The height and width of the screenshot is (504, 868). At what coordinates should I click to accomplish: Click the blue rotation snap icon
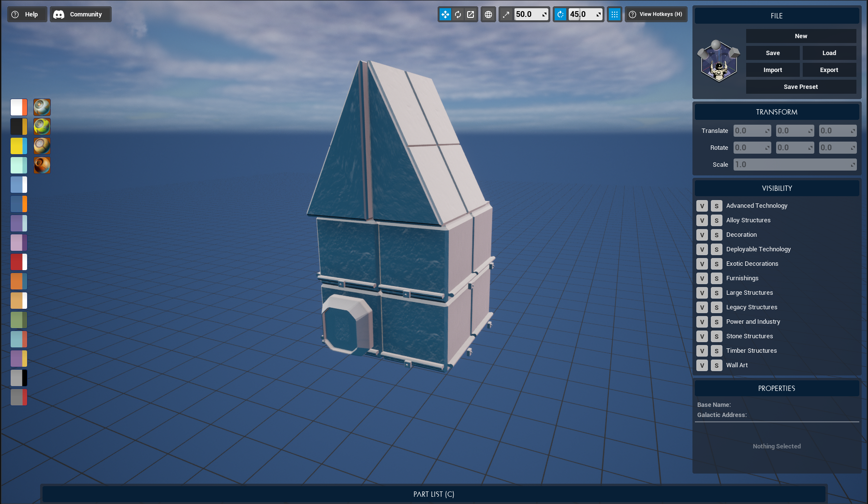[560, 14]
